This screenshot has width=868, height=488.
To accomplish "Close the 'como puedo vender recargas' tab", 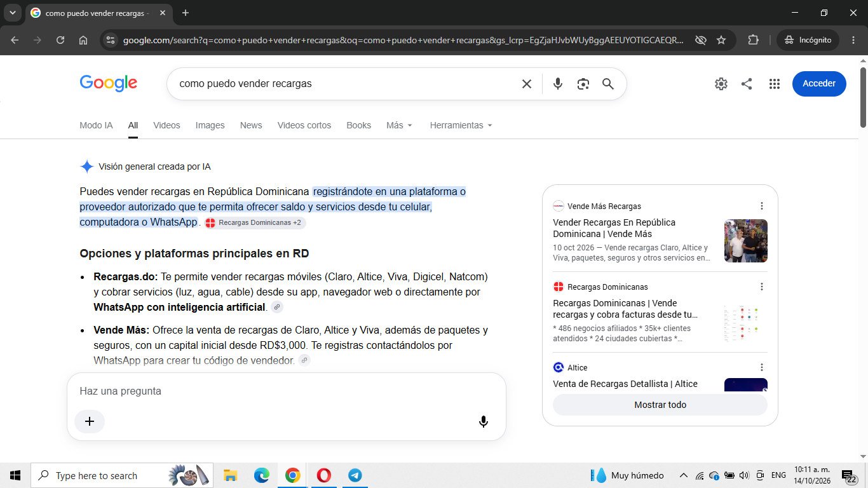I will click(163, 13).
